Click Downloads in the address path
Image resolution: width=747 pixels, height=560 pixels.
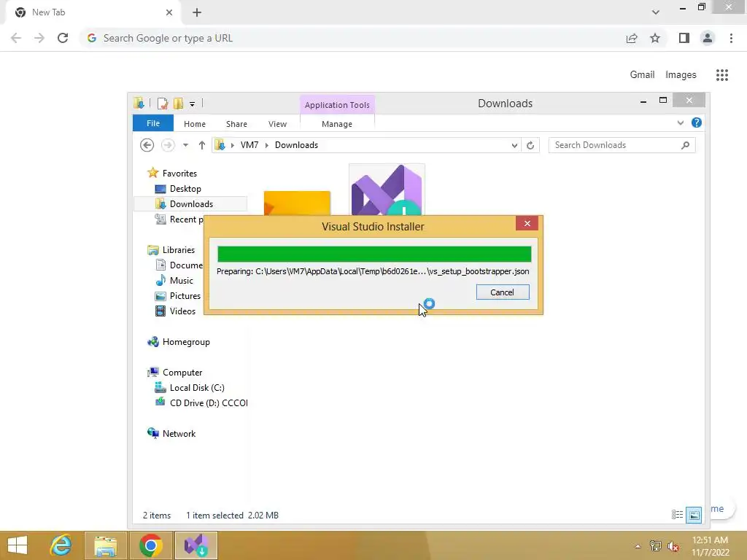coord(296,145)
